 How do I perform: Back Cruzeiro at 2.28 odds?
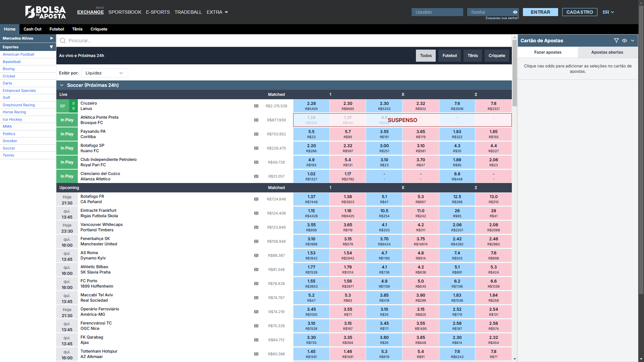311,106
